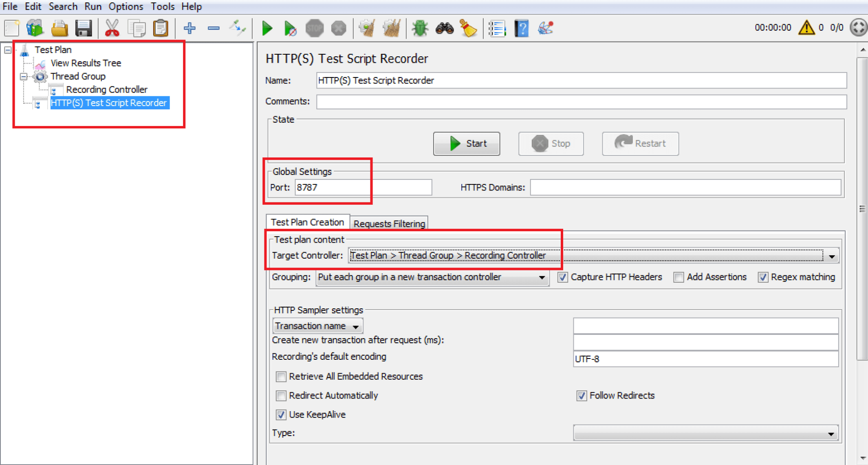Click the rightmost toolbar graph icon
Image resolution: width=868 pixels, height=465 pixels.
[x=546, y=28]
